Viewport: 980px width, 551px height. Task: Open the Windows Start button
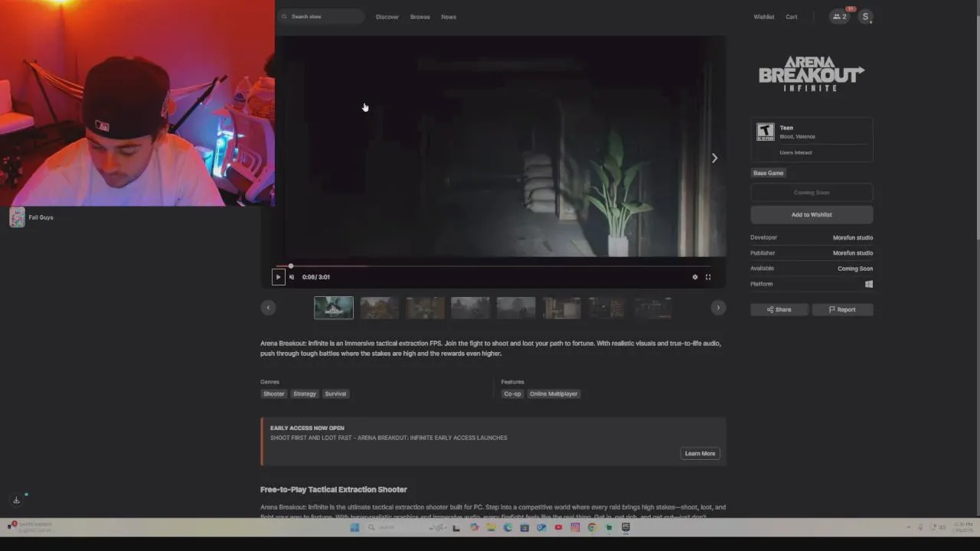(x=354, y=527)
